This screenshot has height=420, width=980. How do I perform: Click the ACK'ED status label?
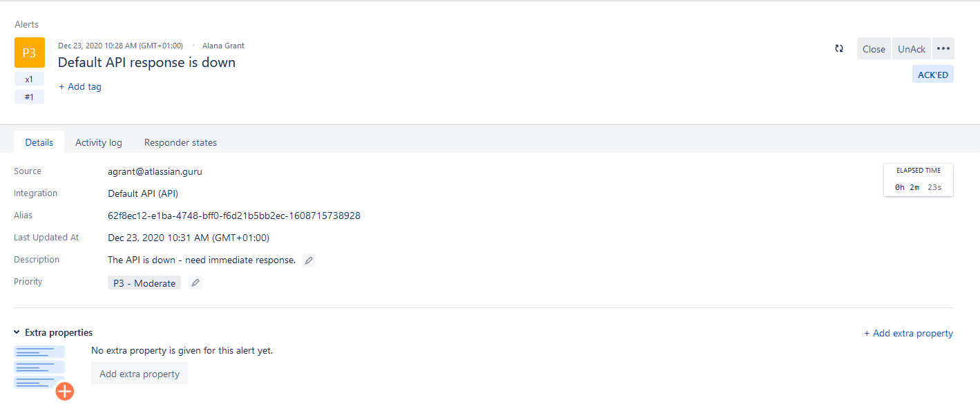pyautogui.click(x=933, y=75)
